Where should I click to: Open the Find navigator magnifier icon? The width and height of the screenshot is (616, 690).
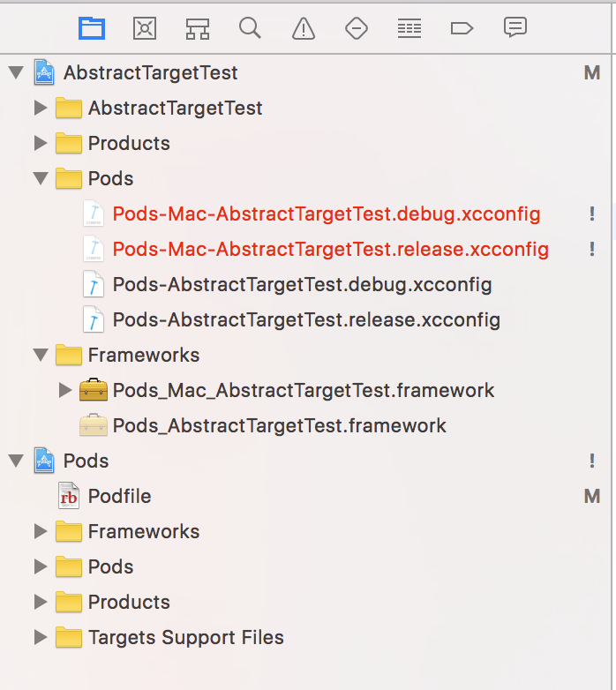250,28
